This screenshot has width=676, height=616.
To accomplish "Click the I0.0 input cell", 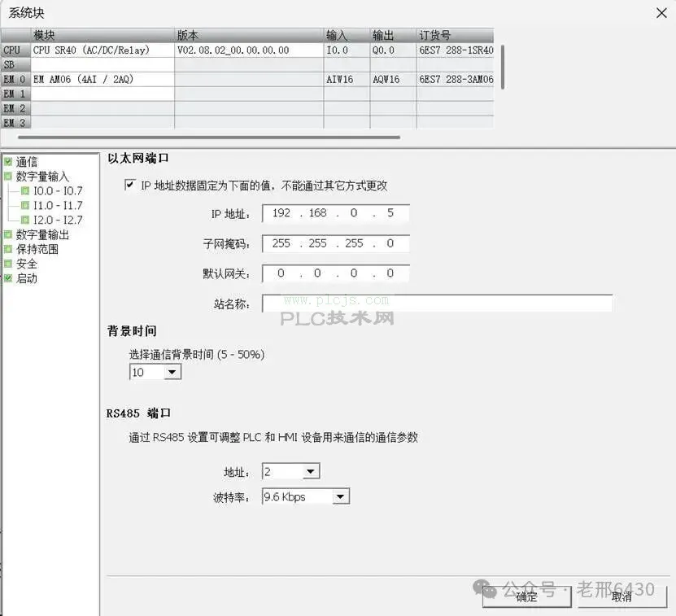I will pos(347,50).
